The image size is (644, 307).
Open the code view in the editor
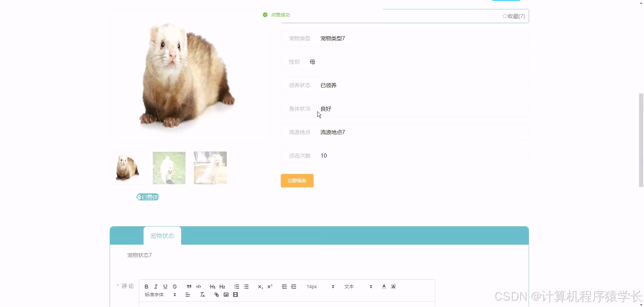click(198, 287)
